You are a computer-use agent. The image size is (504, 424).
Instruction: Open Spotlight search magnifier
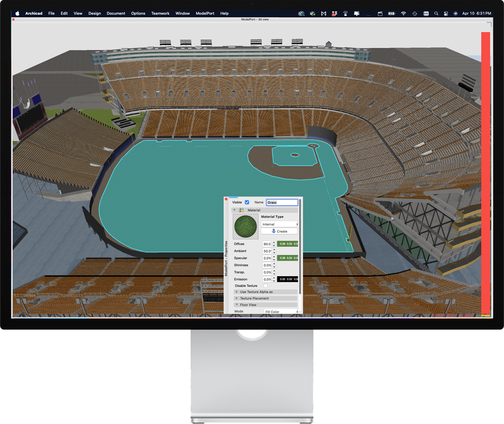click(436, 13)
